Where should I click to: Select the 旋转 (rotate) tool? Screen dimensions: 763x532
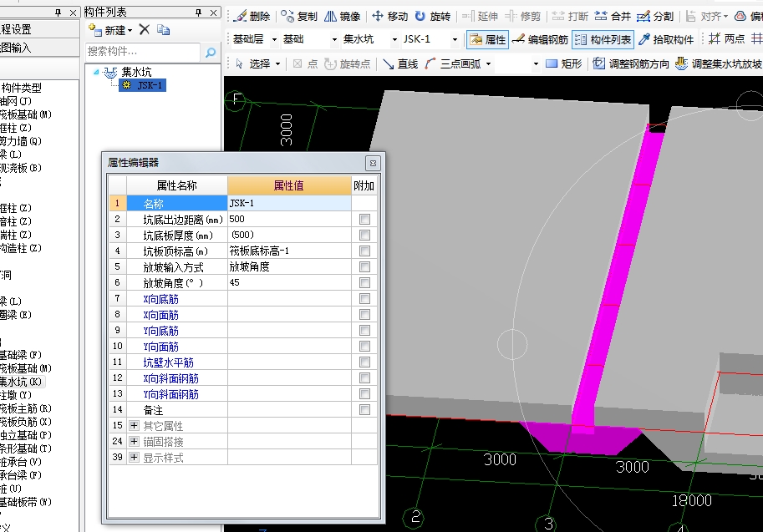432,16
